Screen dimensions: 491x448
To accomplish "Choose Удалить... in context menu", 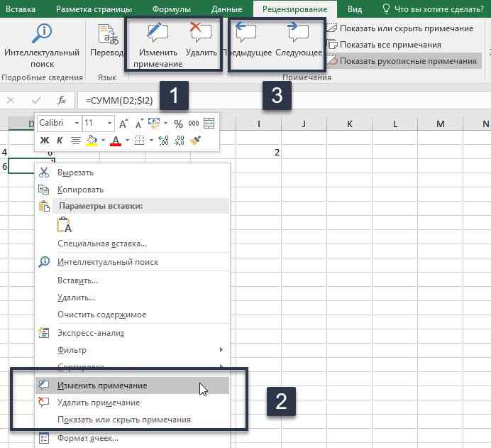I will click(x=133, y=297).
